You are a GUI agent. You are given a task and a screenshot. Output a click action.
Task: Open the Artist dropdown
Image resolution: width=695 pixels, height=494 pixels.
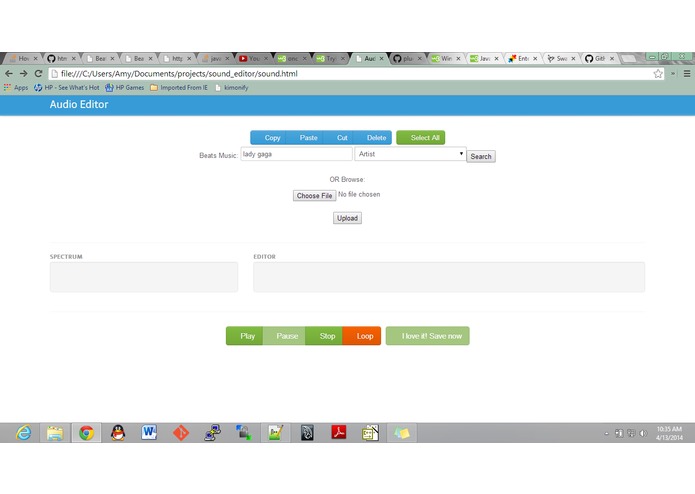tap(410, 154)
